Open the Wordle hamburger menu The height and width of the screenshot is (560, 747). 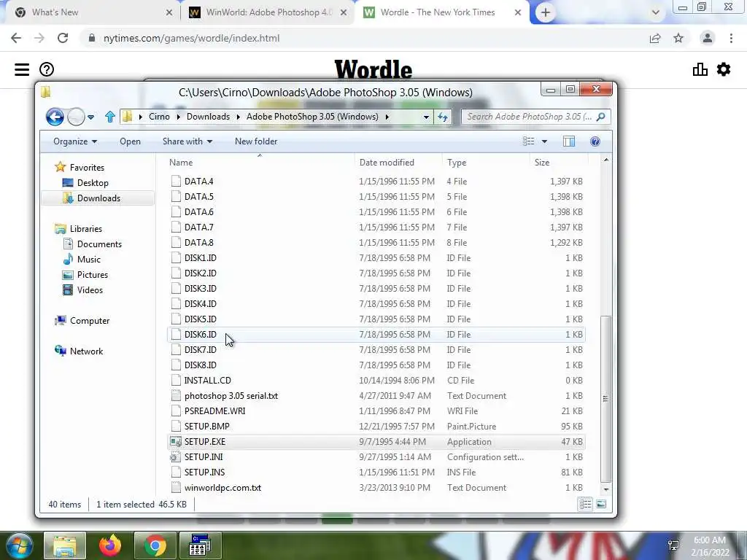(22, 69)
